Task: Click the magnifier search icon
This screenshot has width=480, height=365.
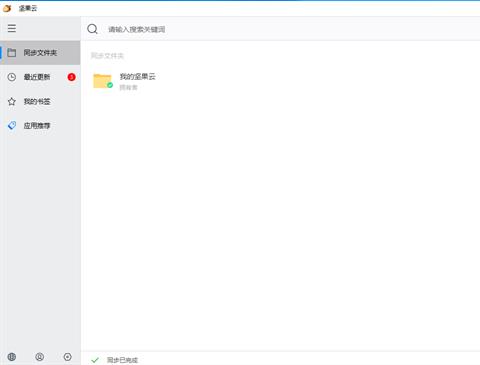Action: point(92,29)
